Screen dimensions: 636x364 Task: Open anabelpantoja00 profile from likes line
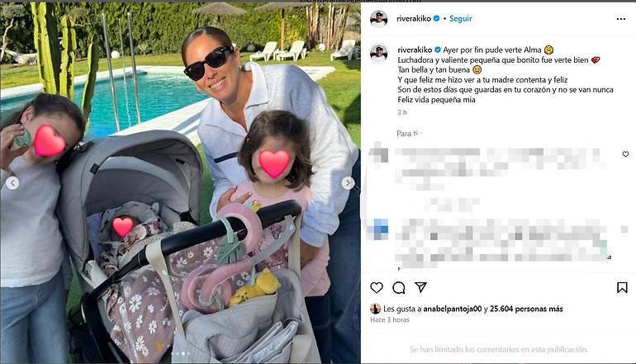(x=453, y=309)
